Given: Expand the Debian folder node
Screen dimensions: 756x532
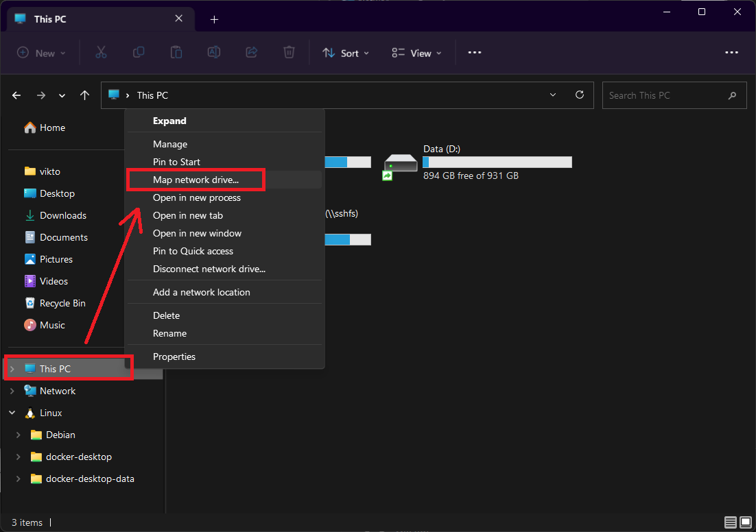Looking at the screenshot, I should [x=19, y=435].
